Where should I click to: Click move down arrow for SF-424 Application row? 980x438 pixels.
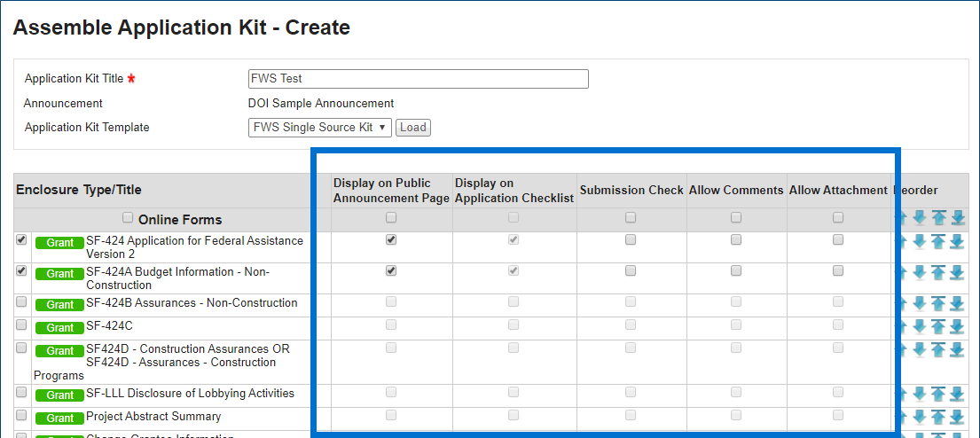click(x=920, y=242)
